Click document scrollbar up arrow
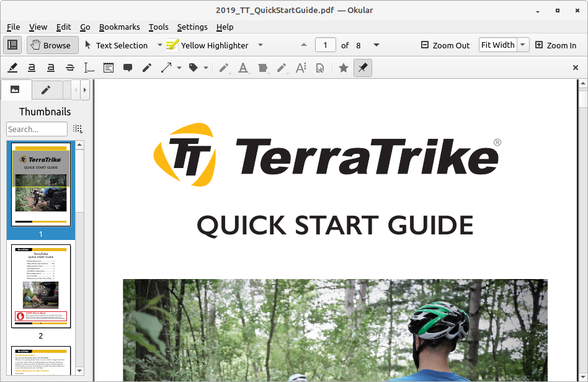588x382 pixels. click(x=583, y=83)
